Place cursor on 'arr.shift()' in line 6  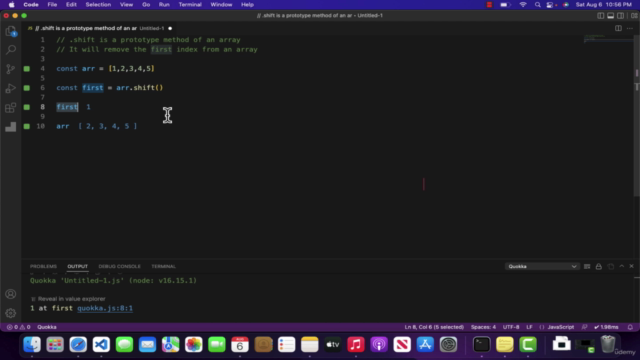tap(140, 88)
